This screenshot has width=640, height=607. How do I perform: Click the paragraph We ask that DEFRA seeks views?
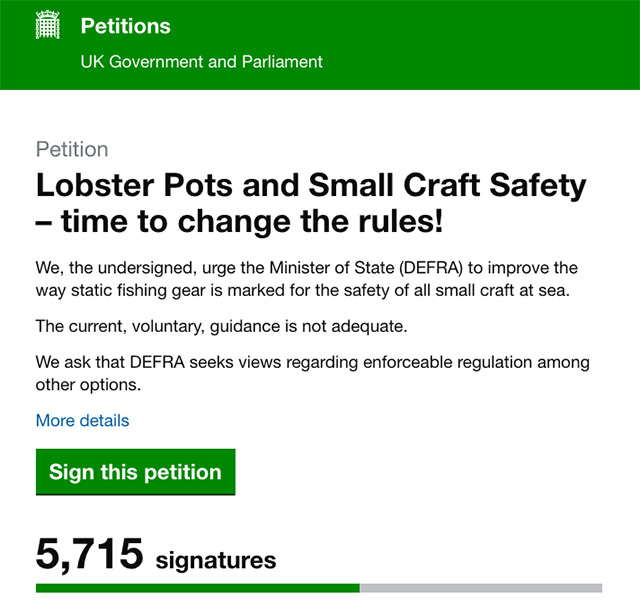pos(312,372)
